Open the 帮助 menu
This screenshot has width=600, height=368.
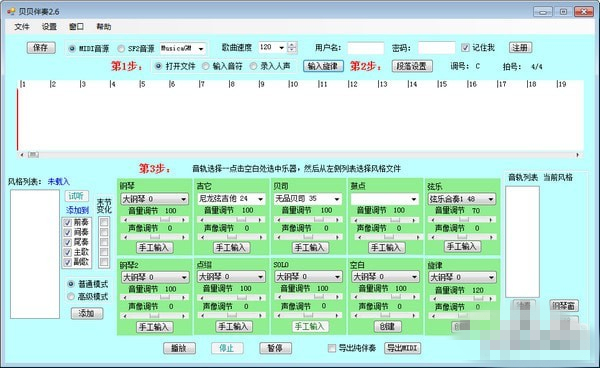pyautogui.click(x=104, y=26)
